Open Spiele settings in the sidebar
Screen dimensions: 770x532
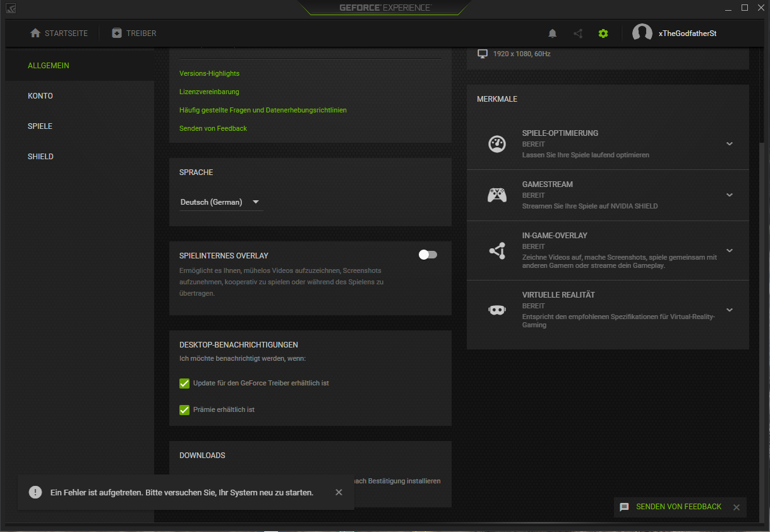tap(80, 126)
